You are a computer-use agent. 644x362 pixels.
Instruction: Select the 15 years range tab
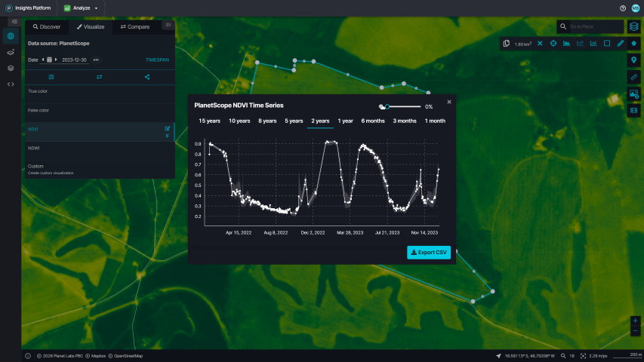pyautogui.click(x=209, y=121)
